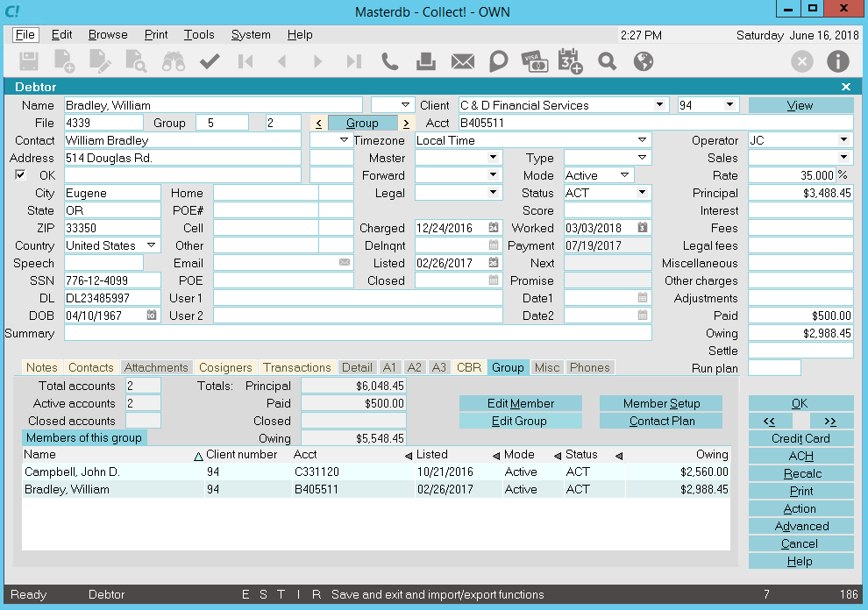868x610 pixels.
Task: Switch to the Transactions tab
Action: coord(297,367)
